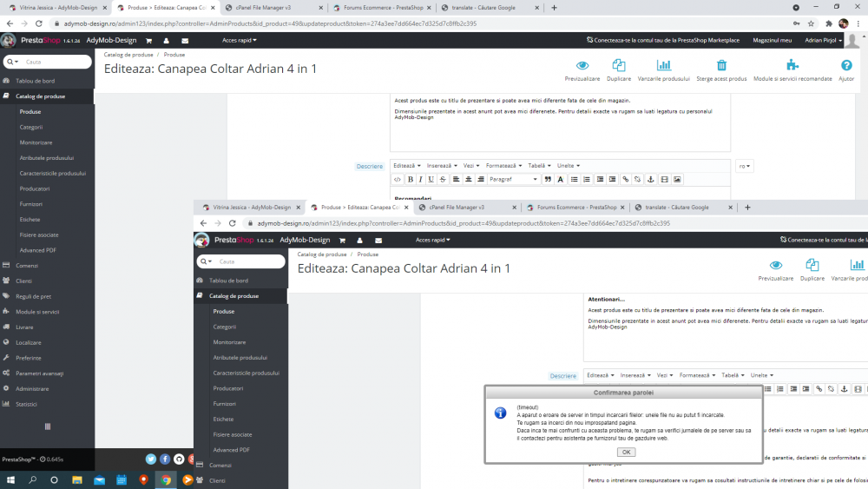Image resolution: width=868 pixels, height=489 pixels.
Task: Insert a bullet list in upper editor toolbar
Action: click(574, 180)
